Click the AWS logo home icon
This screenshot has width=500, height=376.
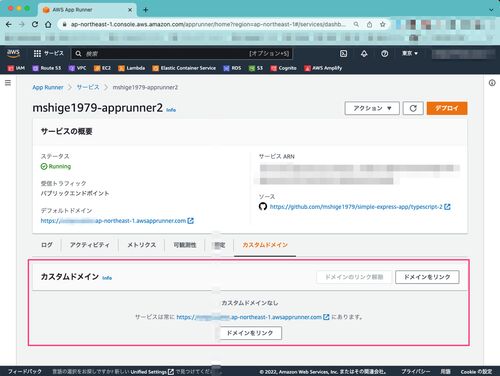(13, 53)
